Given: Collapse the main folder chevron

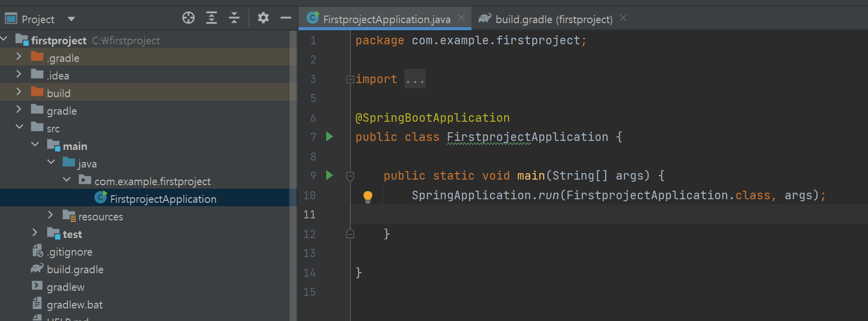Looking at the screenshot, I should 35,144.
